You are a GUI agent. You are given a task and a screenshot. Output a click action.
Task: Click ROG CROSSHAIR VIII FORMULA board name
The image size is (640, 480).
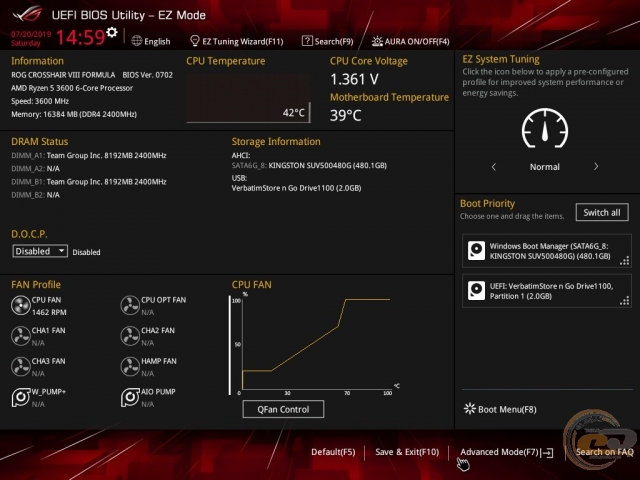pos(63,75)
